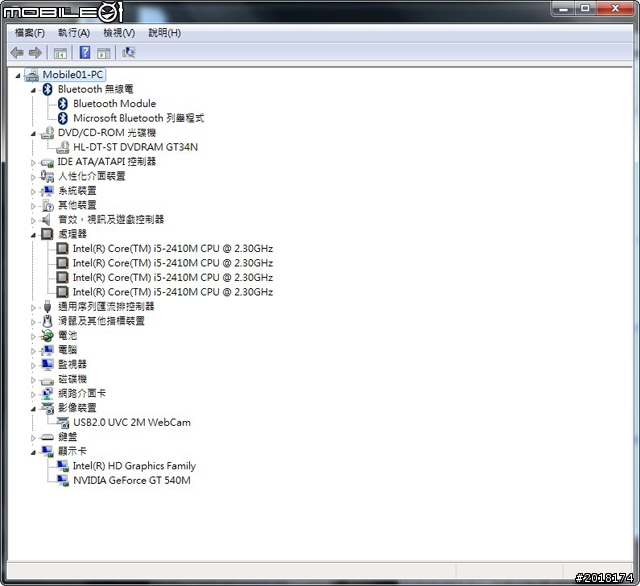Click the first i5-2410M processor entry icon

click(62, 249)
